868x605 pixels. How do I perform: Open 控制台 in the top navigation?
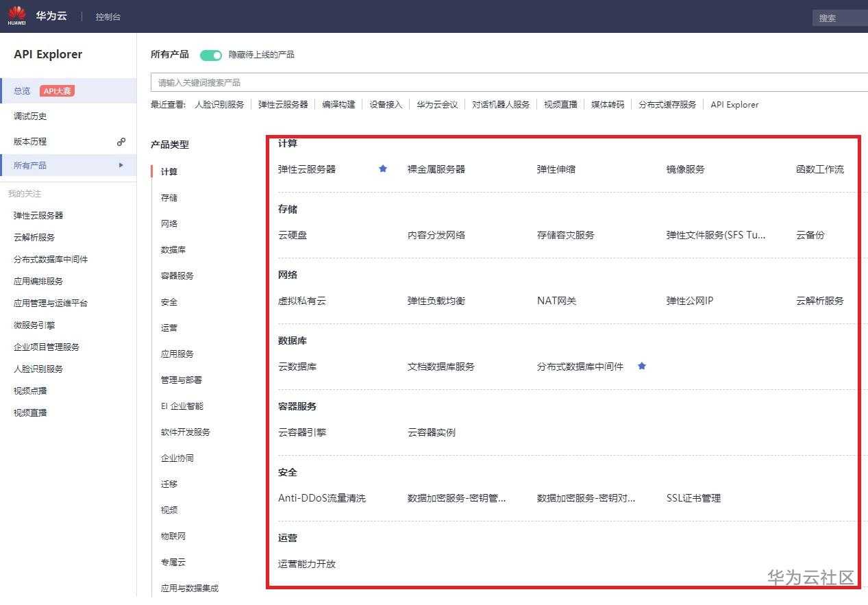pyautogui.click(x=108, y=16)
